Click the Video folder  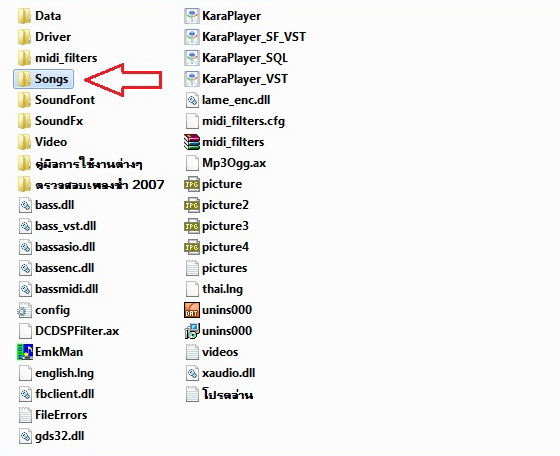42,142
